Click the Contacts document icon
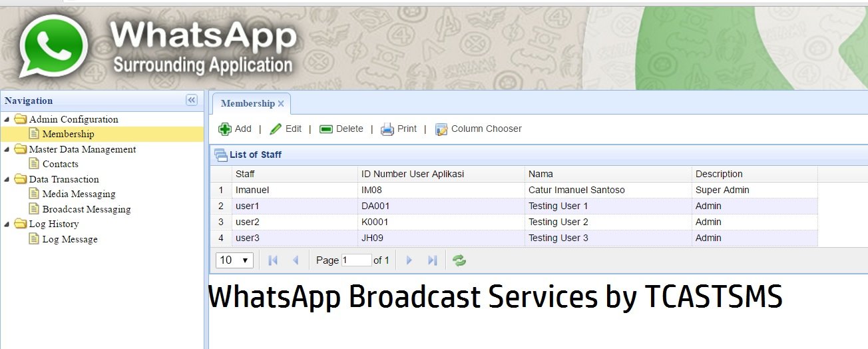The width and height of the screenshot is (868, 349). click(34, 164)
